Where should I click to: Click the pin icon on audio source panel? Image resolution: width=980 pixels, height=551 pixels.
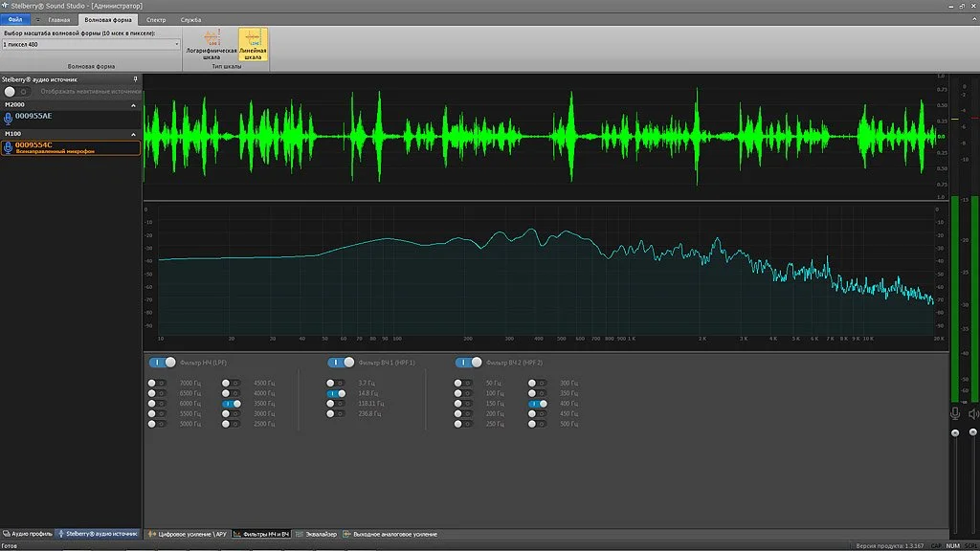[135, 79]
